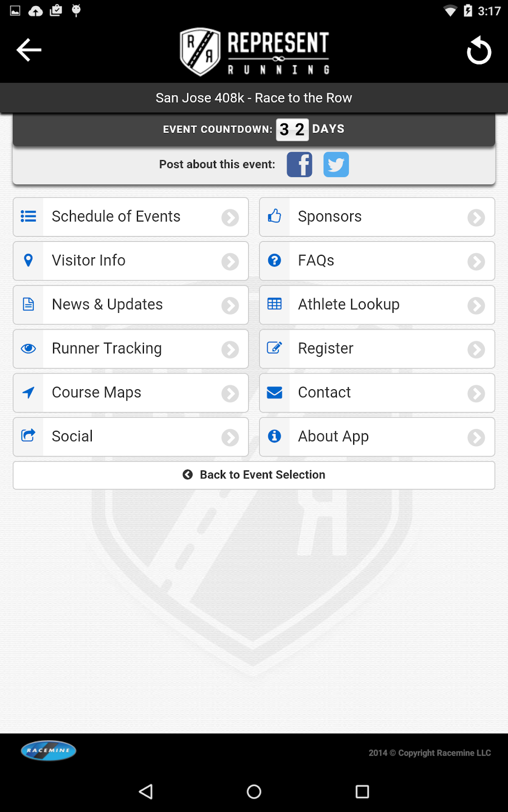Tap the Racemine logo in footer

coord(49,751)
